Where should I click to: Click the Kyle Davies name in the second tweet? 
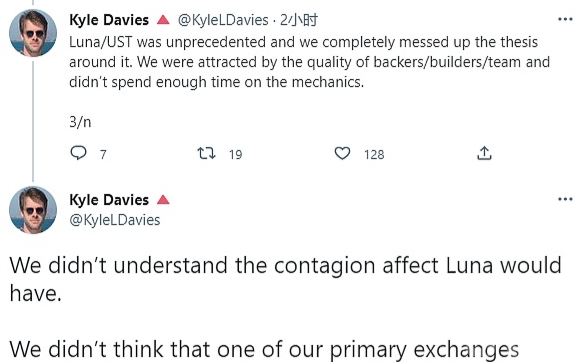click(109, 200)
